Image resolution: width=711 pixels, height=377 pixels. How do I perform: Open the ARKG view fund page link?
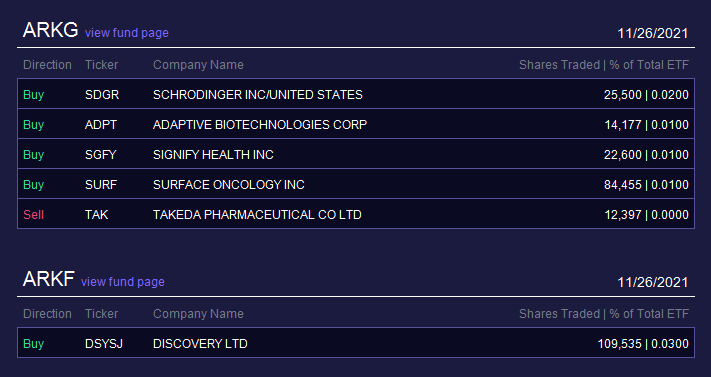(127, 33)
